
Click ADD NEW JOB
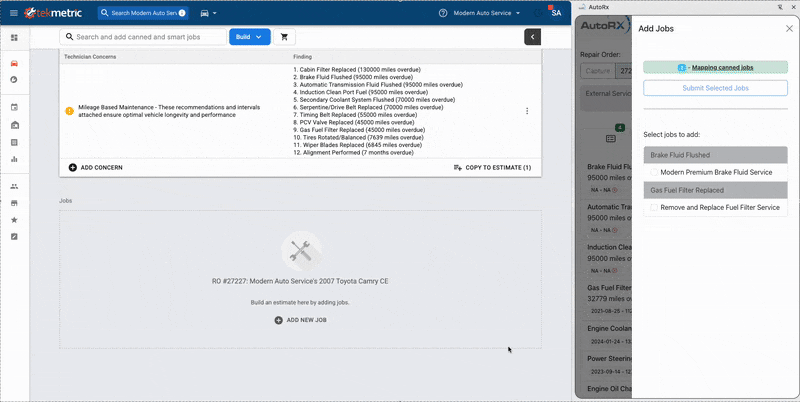click(301, 320)
